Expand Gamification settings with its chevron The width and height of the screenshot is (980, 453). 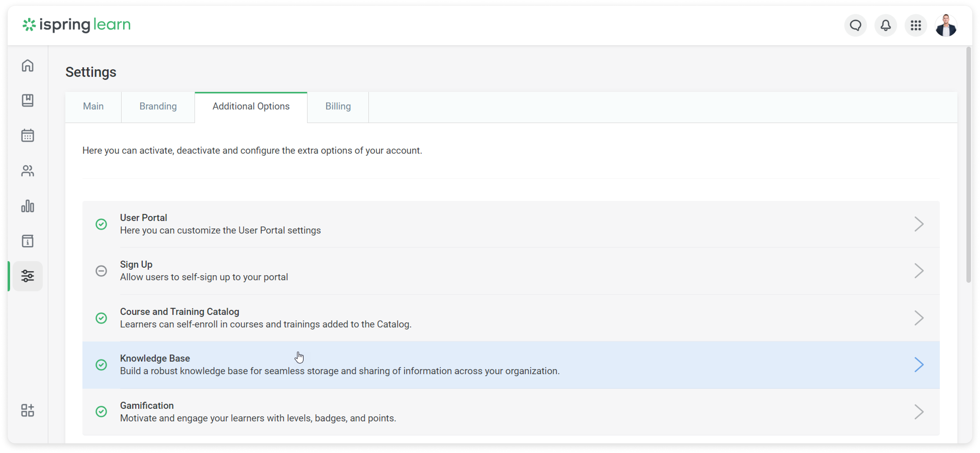pyautogui.click(x=919, y=412)
